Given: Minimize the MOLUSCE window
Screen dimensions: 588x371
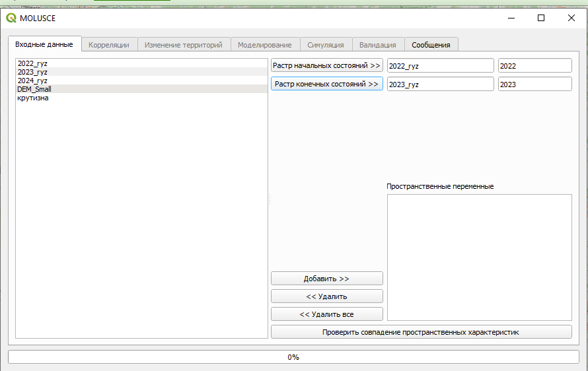Looking at the screenshot, I should coord(511,18).
